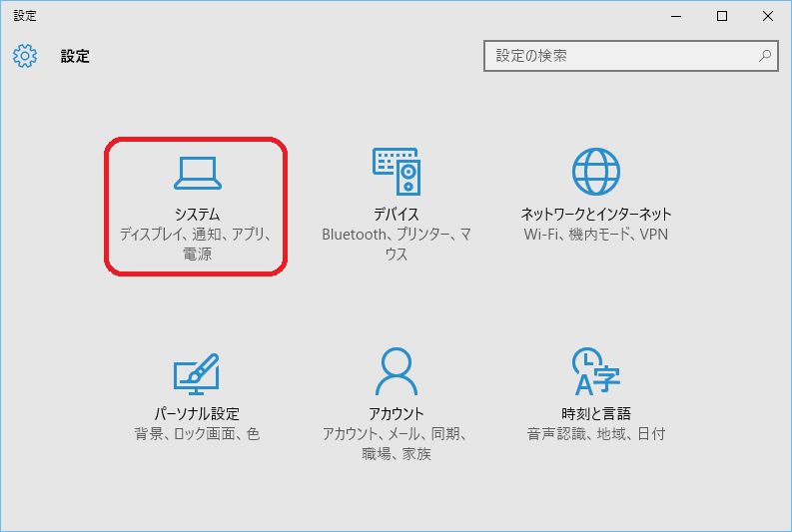Click the bold 設定 header label
Viewport: 792px width, 532px height.
coord(75,56)
